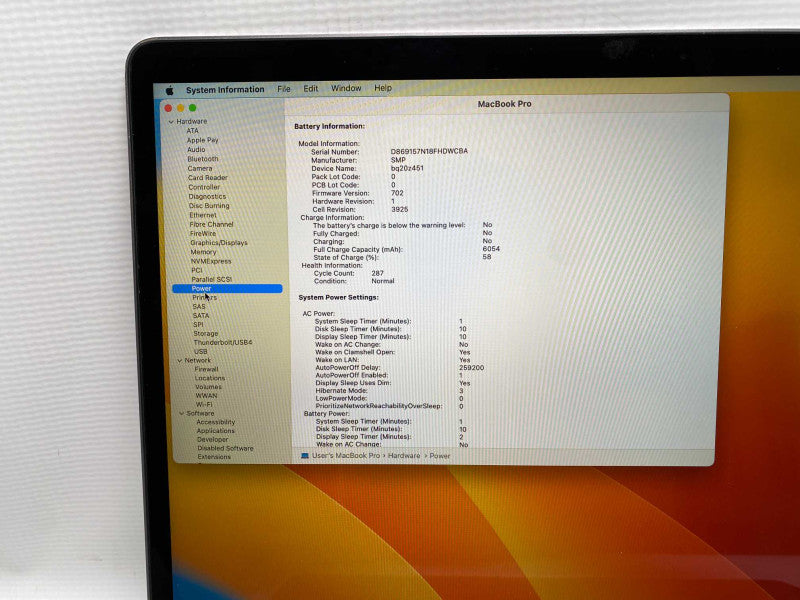The width and height of the screenshot is (800, 600).
Task: Select Storage in the sidebar
Action: pyautogui.click(x=206, y=334)
